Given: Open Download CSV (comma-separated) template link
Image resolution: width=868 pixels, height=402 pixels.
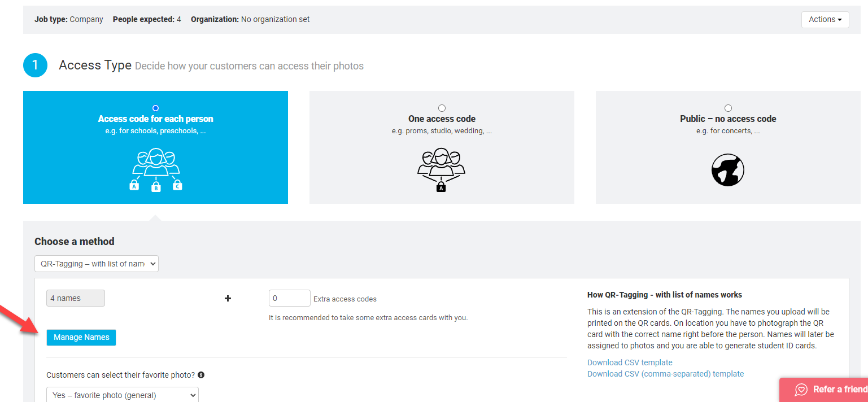Looking at the screenshot, I should coord(665,374).
